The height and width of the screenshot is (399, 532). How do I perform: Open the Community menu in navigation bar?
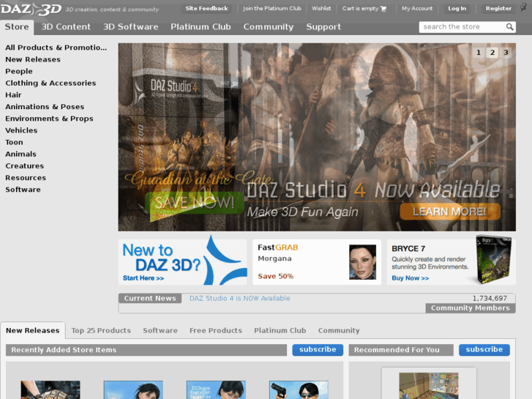point(269,27)
